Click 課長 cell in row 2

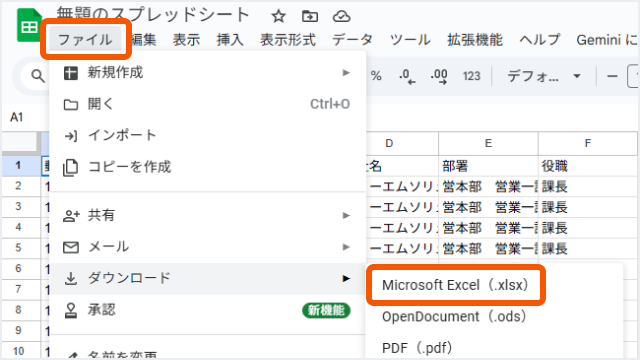(x=587, y=187)
